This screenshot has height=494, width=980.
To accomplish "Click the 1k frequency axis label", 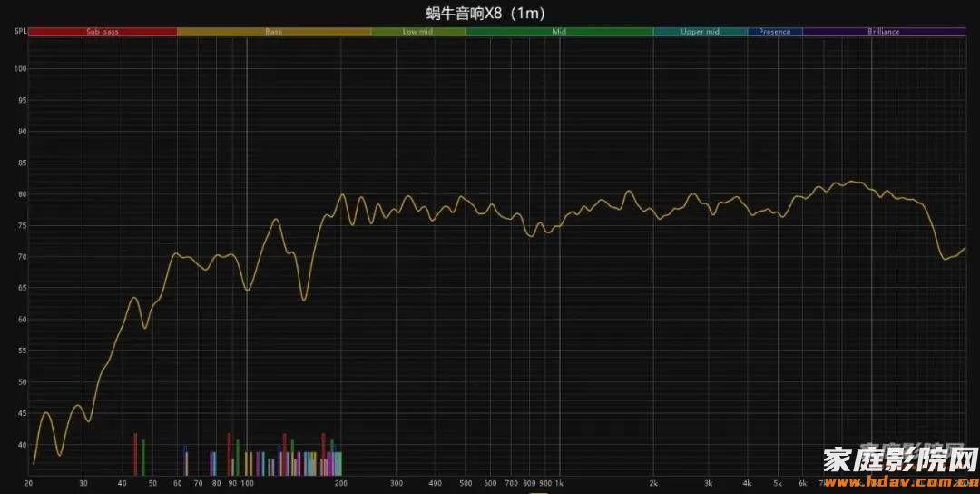I will [x=559, y=483].
